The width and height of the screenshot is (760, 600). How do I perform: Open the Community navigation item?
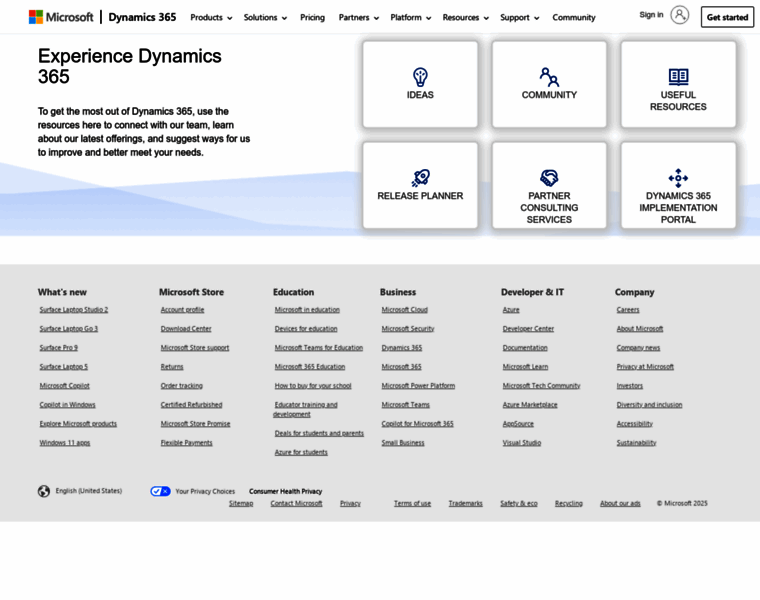574,17
